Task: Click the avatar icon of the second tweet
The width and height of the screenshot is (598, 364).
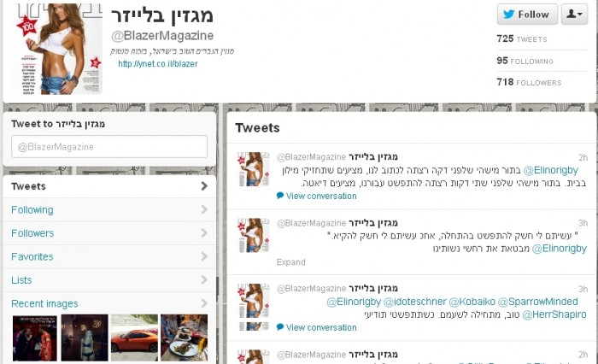Action: (254, 235)
